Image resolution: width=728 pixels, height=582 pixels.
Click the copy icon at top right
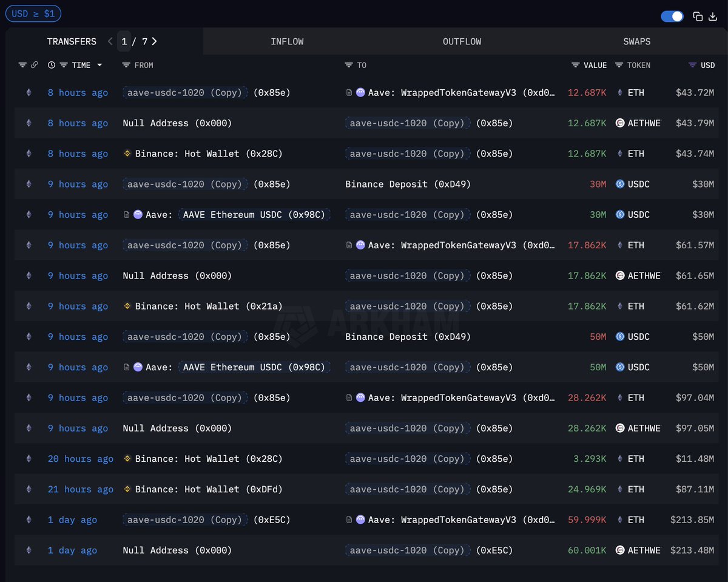tap(698, 17)
